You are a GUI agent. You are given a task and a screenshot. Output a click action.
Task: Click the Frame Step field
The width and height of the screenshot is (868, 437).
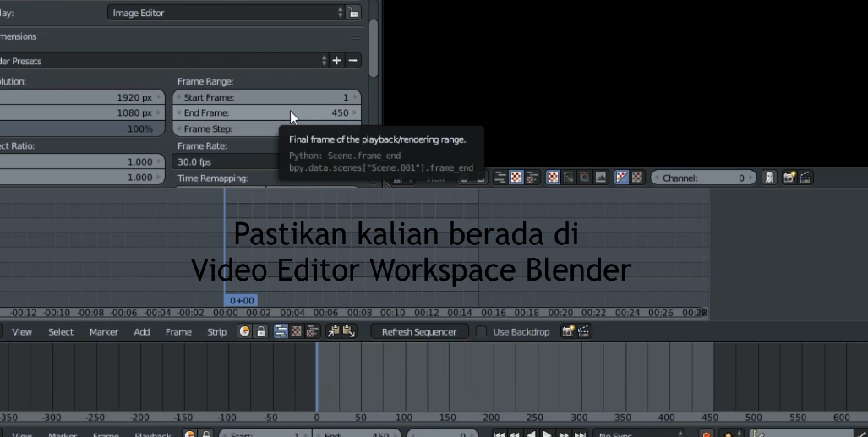pyautogui.click(x=227, y=129)
